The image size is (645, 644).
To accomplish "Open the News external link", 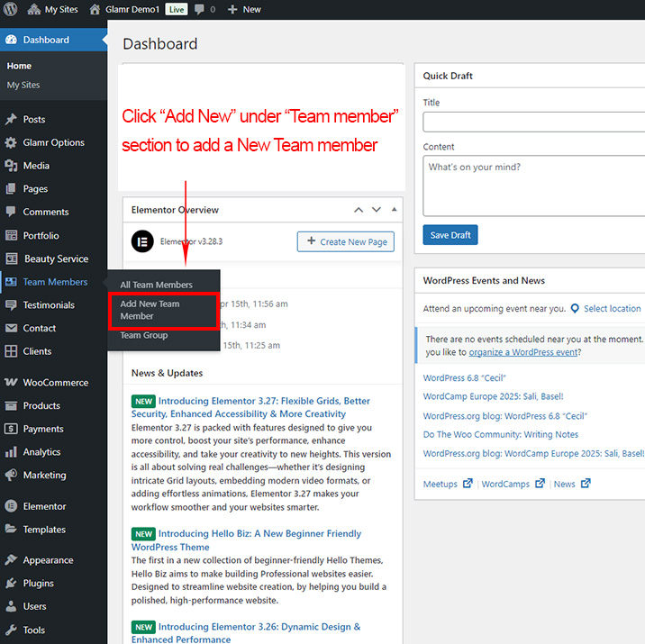I will pos(572,484).
